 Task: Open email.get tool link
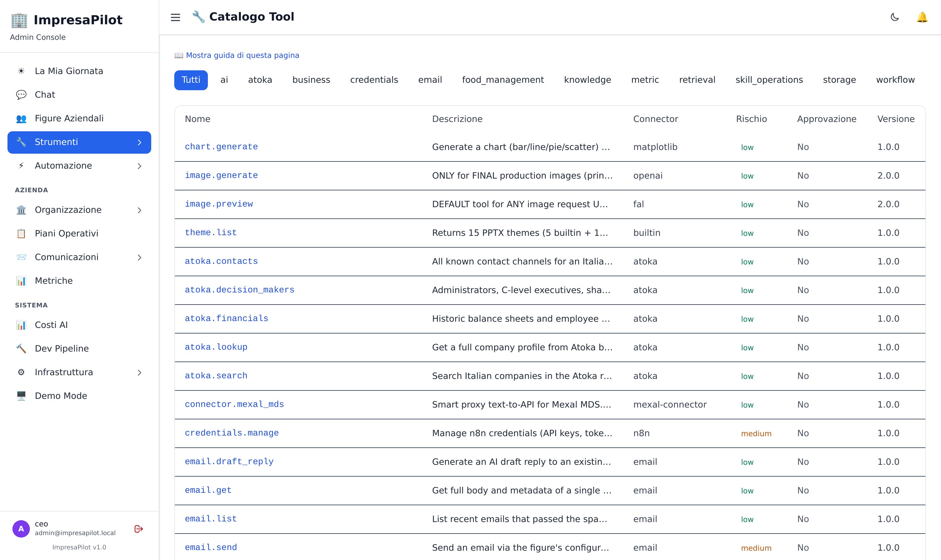[x=208, y=490]
